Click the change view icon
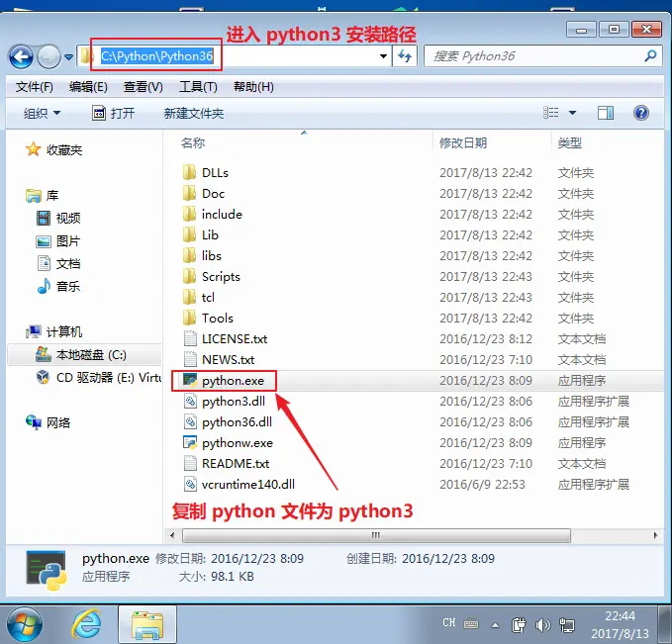The width and height of the screenshot is (672, 644). coord(551,113)
